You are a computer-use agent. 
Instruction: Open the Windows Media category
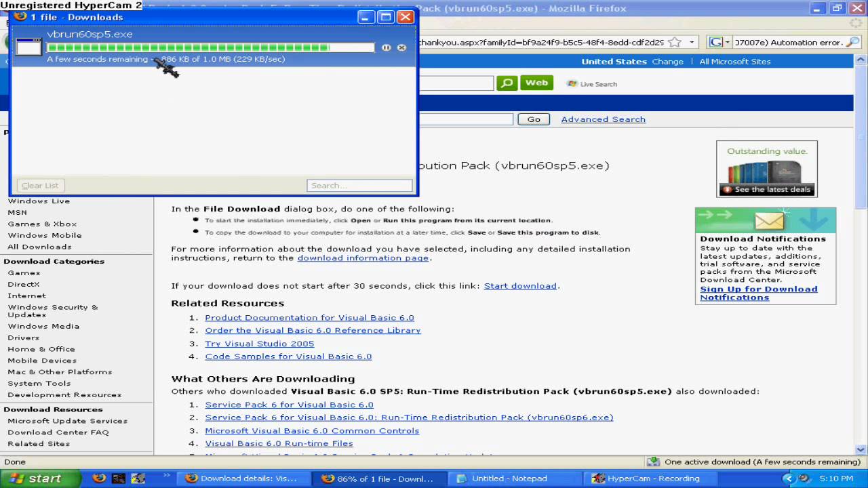pyautogui.click(x=43, y=326)
